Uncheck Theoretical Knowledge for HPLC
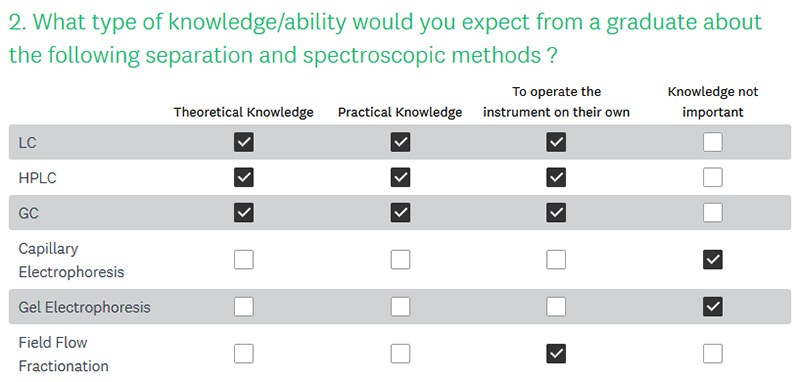The image size is (800, 382). [x=244, y=177]
